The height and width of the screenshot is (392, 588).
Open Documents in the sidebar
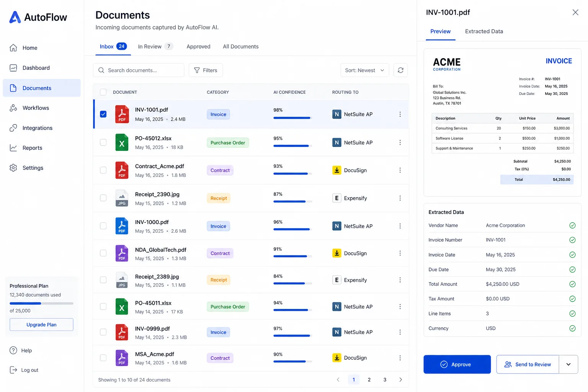click(42, 88)
